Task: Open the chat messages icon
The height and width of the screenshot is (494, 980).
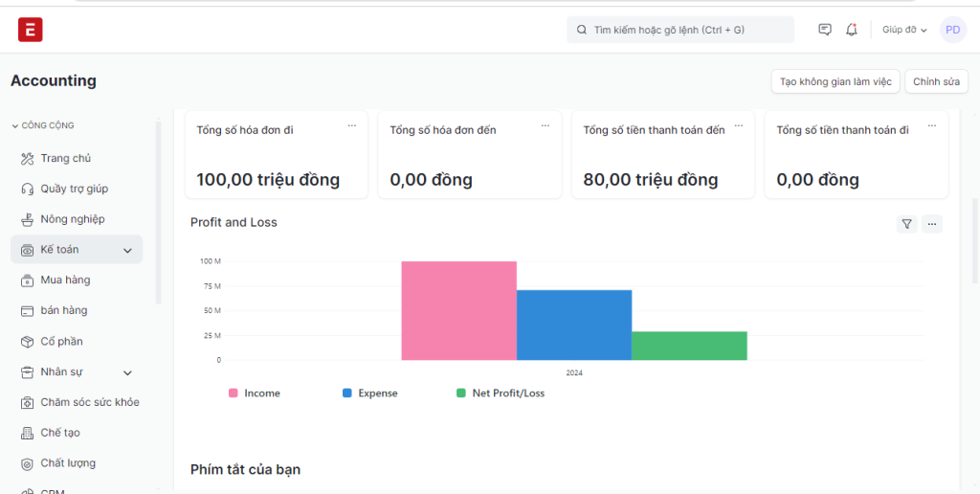Action: [825, 30]
